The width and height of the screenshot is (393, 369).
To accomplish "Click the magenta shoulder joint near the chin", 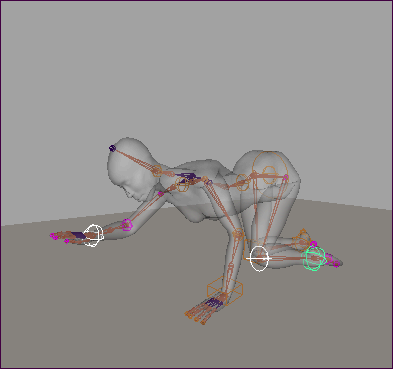I will point(161,194).
